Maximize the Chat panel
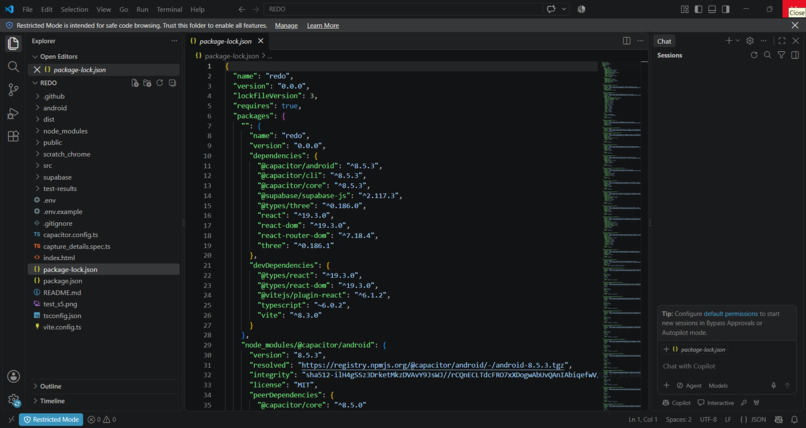Image resolution: width=806 pixels, height=428 pixels. pos(782,41)
